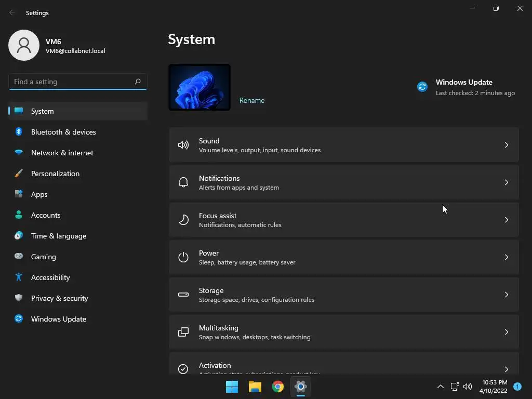This screenshot has width=532, height=399.
Task: Open Time & language section
Action: tap(78, 235)
